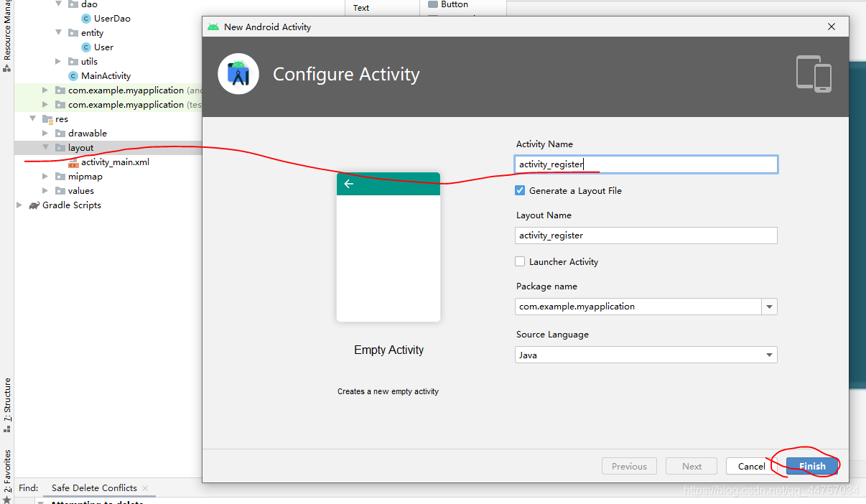Screen dimensions: 866x504
Task: Uncheck Generate a Layout File
Action: pyautogui.click(x=520, y=190)
